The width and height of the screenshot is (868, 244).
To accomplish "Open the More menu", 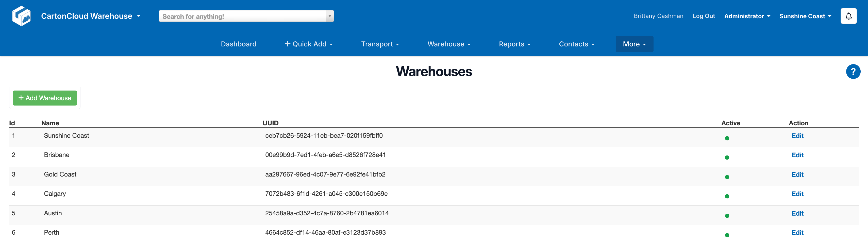I will [x=634, y=44].
